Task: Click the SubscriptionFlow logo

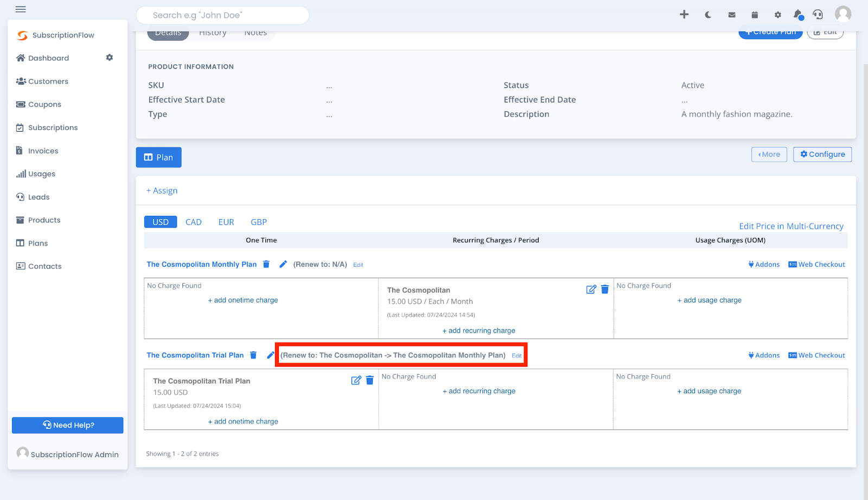Action: pos(55,35)
